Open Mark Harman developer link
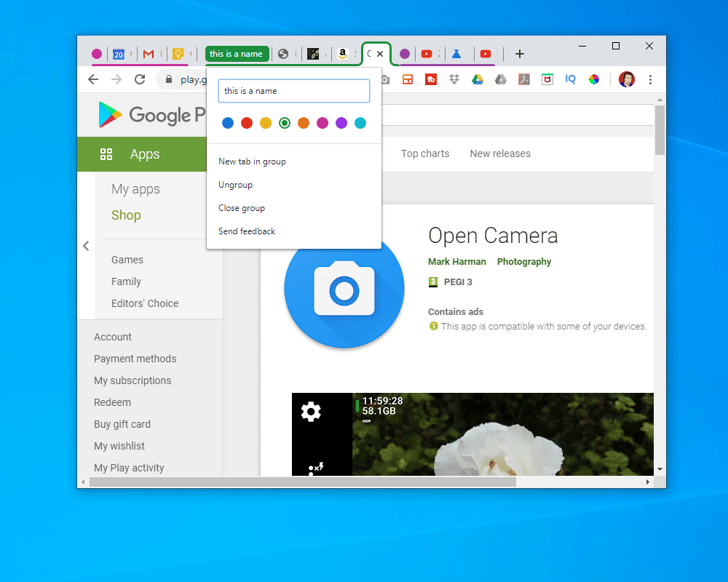728x582 pixels. (x=457, y=261)
